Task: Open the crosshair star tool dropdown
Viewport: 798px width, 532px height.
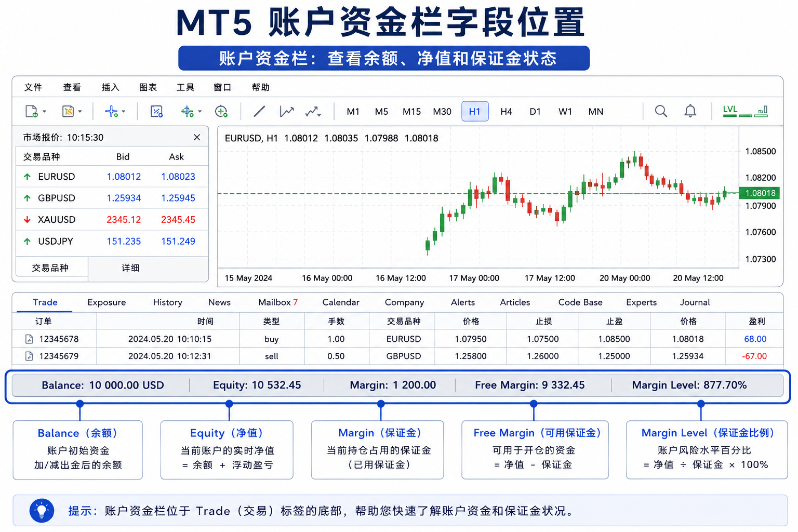Action: 124,112
